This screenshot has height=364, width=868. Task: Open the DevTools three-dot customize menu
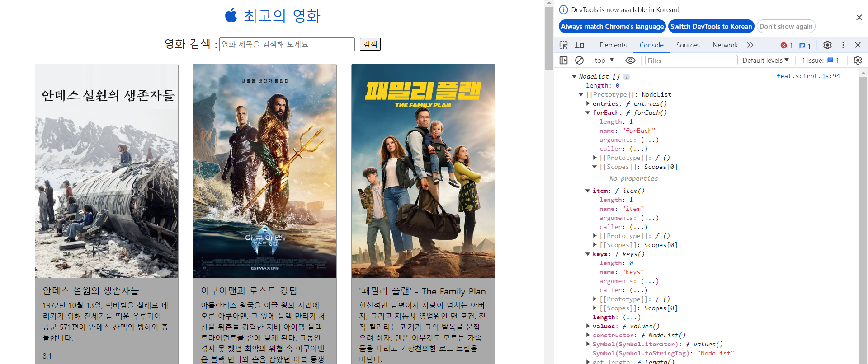pos(843,45)
